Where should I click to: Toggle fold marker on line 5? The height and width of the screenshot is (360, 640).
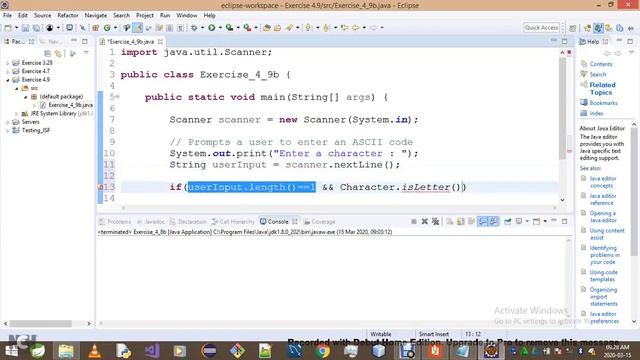tap(118, 97)
